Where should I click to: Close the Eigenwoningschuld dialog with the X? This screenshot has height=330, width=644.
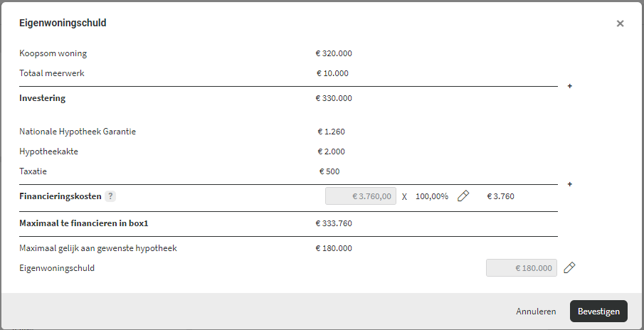pos(620,23)
